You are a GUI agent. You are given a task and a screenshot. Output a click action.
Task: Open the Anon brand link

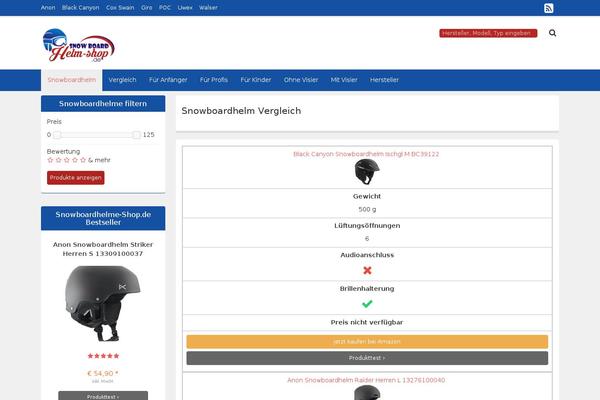coord(48,7)
